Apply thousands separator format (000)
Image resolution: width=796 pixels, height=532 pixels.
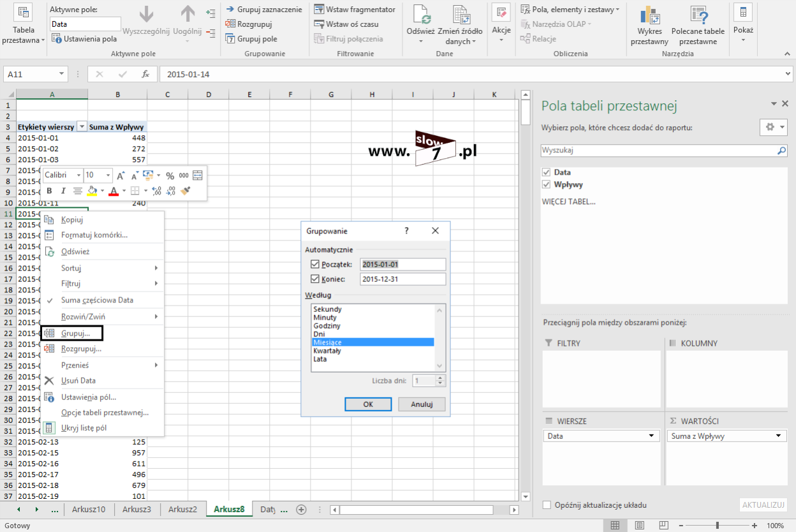click(x=184, y=175)
